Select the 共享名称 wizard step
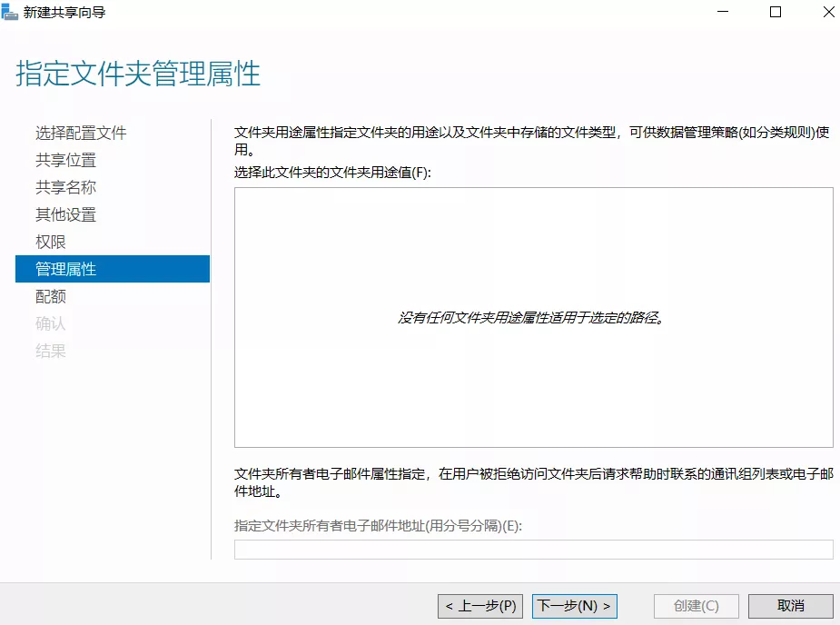 coord(65,187)
